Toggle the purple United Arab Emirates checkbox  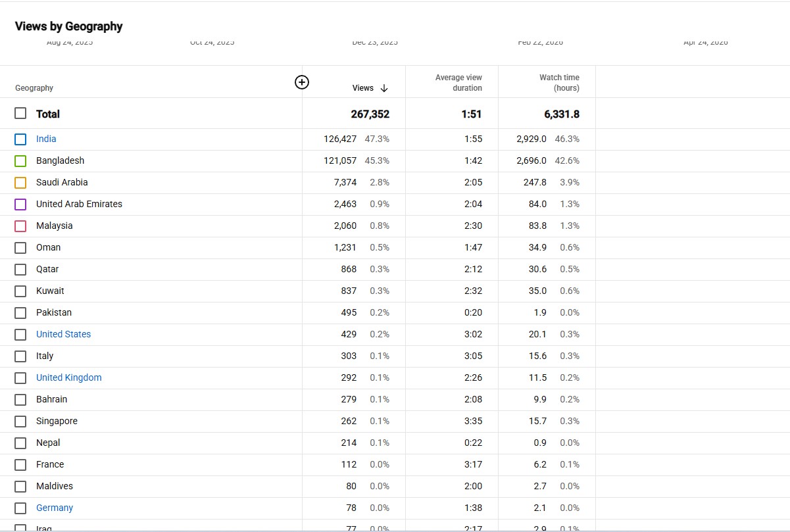[20, 205]
